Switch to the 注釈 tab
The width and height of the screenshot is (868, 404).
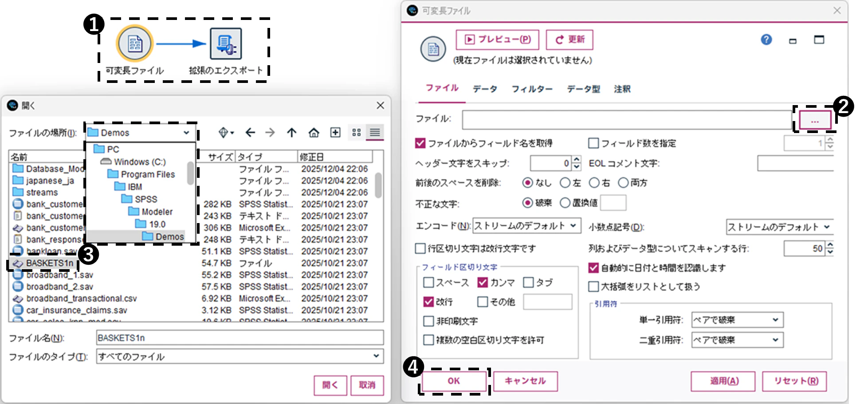tap(622, 89)
